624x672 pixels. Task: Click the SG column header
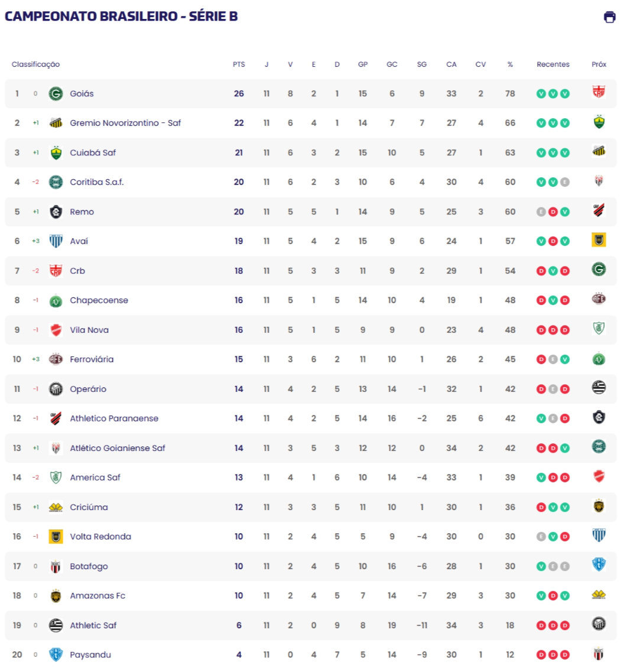[x=422, y=64]
